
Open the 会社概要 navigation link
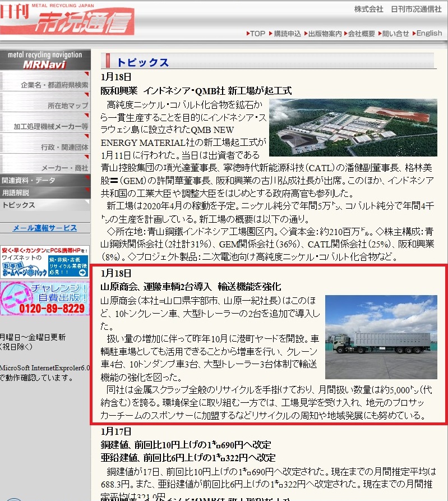pyautogui.click(x=359, y=34)
